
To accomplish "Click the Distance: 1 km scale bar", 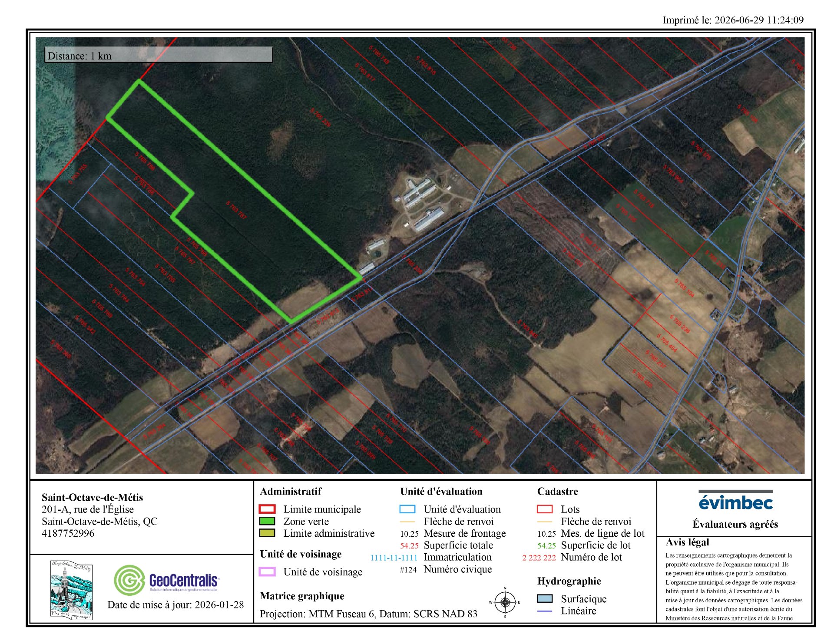I will point(159,55).
